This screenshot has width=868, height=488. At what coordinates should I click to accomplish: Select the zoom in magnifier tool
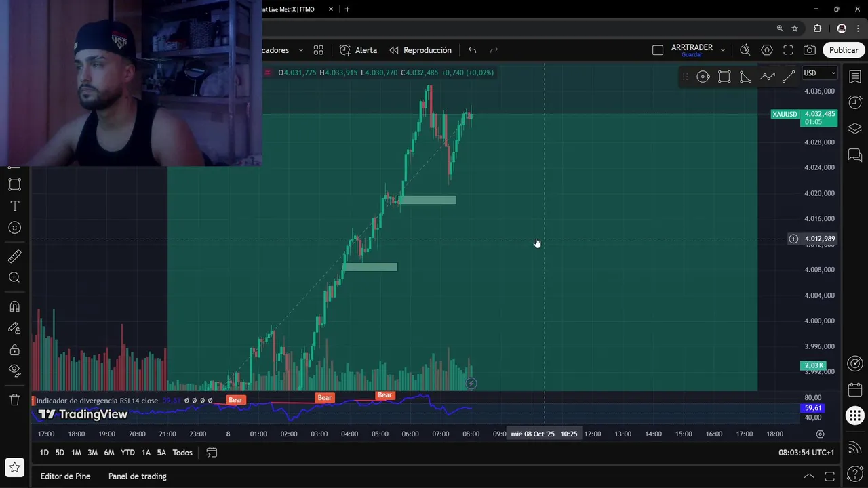(x=14, y=277)
